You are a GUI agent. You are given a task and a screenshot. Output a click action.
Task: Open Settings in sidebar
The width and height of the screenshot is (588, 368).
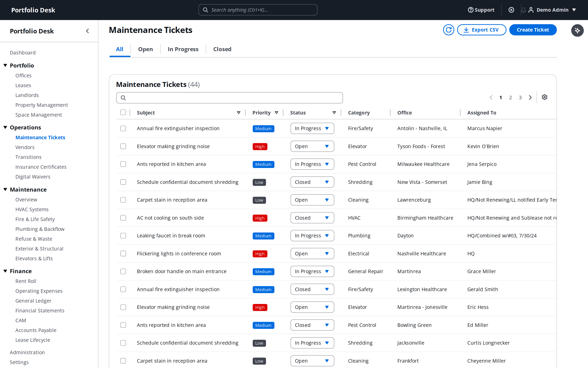[x=19, y=362]
